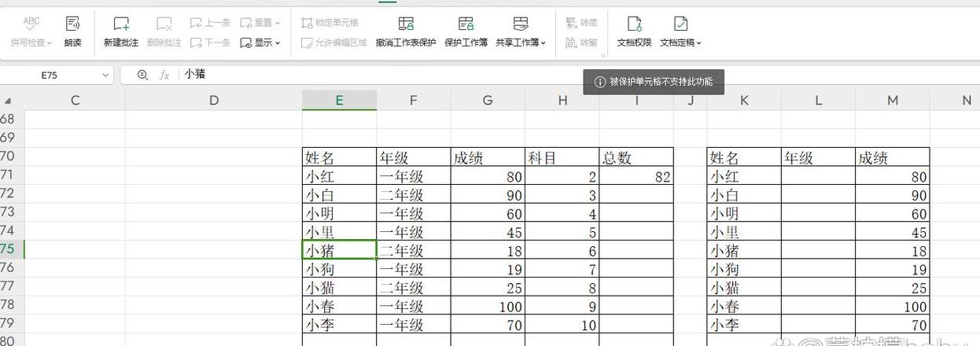Convert to Simplified Chinese (转简)
Viewport: 980px width, 346px height.
click(x=581, y=23)
